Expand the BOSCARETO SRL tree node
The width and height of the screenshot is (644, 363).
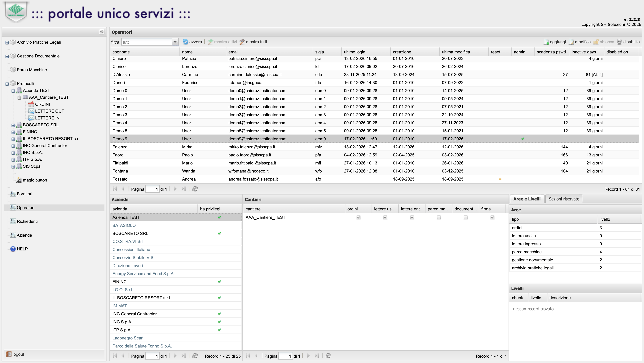pyautogui.click(x=13, y=125)
